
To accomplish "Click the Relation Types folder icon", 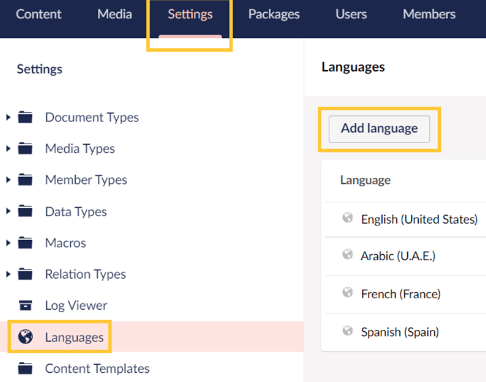I will pyautogui.click(x=25, y=274).
